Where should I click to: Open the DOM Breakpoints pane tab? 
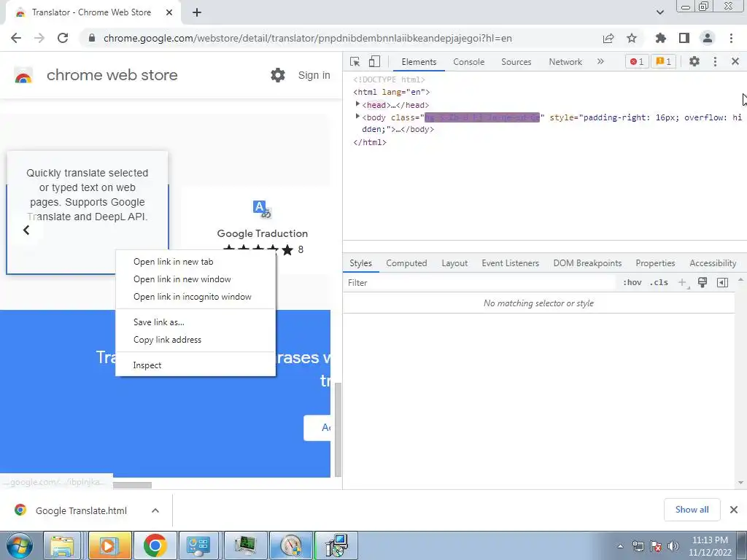pyautogui.click(x=587, y=263)
